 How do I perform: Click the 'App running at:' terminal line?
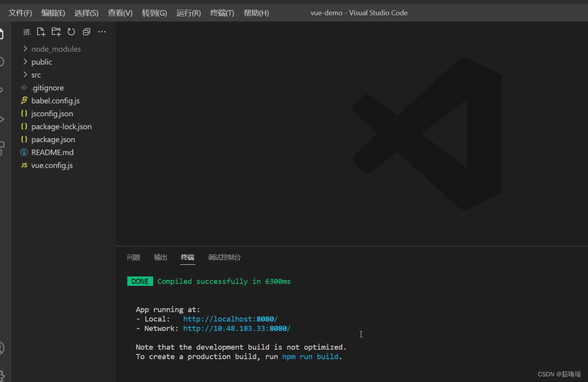(168, 310)
